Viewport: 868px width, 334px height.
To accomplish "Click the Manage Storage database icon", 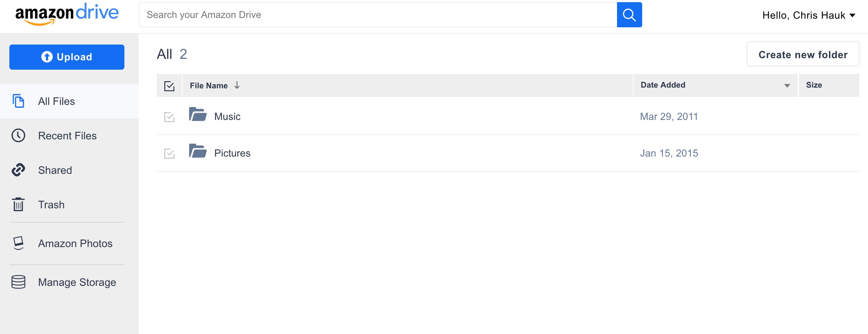I will point(18,282).
